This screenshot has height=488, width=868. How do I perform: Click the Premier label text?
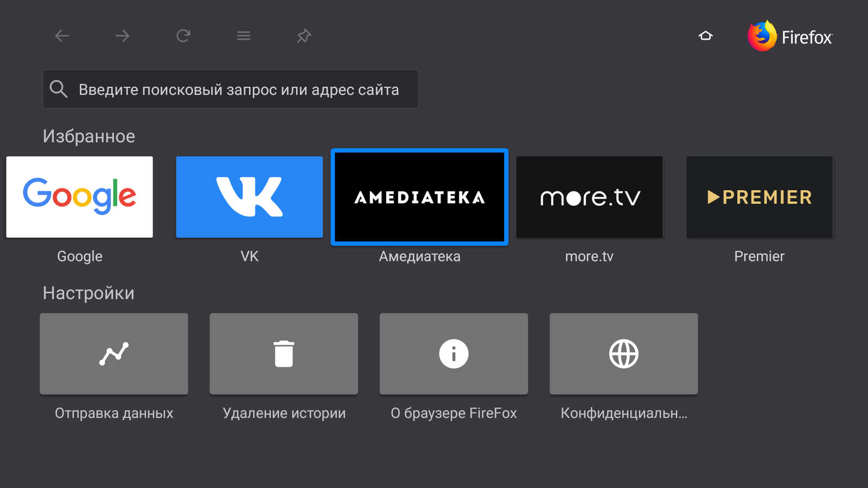[x=759, y=256]
